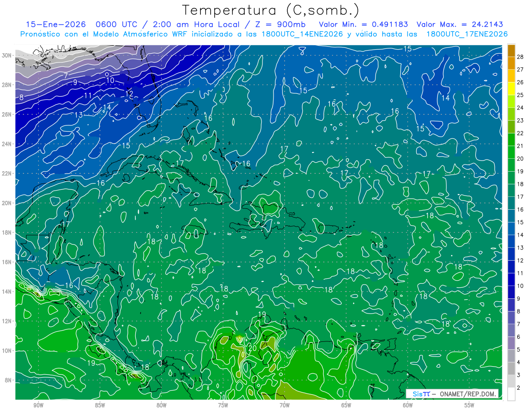
Task: Click the white bottom swatch of color scale
Action: point(511,394)
